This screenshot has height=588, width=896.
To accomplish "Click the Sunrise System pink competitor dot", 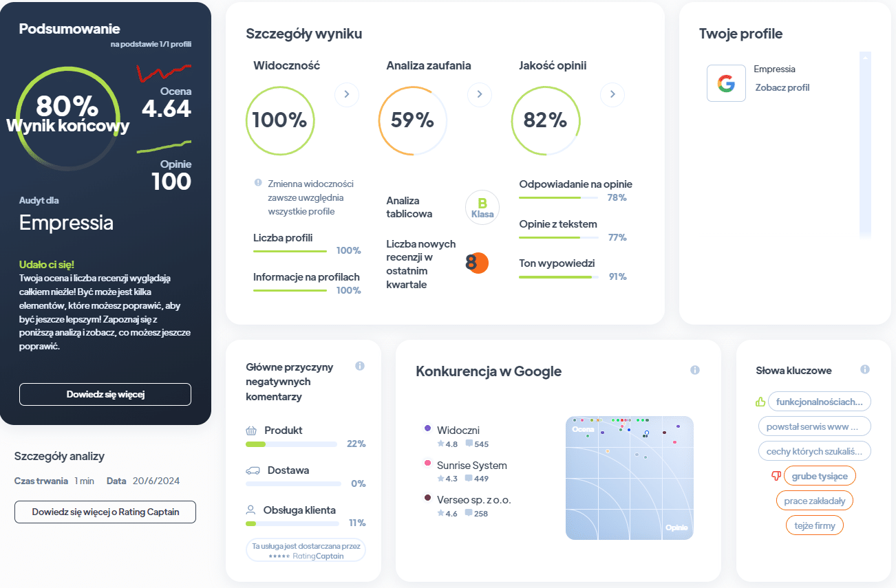I will point(427,464).
